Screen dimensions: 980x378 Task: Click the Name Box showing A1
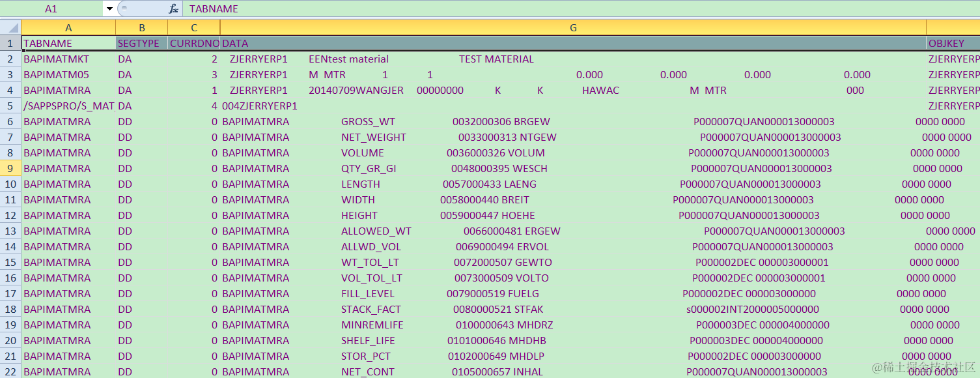coord(51,9)
